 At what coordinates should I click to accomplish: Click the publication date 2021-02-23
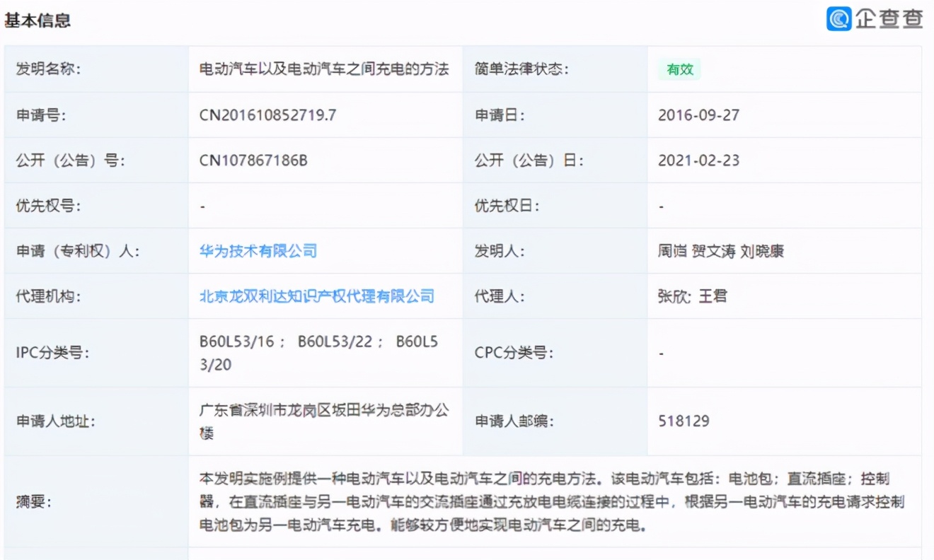(699, 160)
